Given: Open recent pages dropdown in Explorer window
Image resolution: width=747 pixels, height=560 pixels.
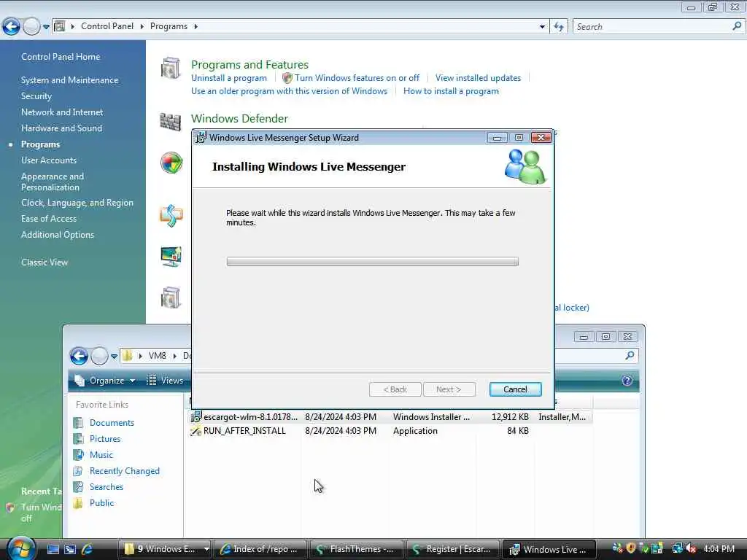Looking at the screenshot, I should [114, 356].
